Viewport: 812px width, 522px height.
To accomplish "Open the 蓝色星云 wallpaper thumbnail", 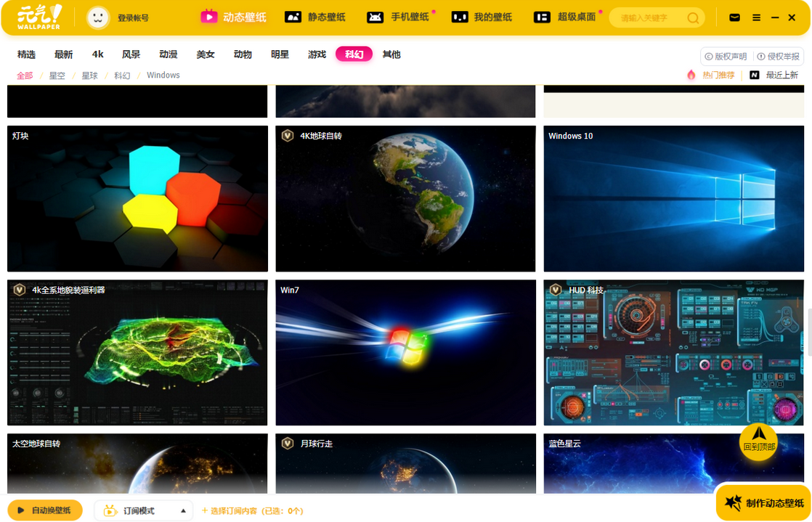I will (x=674, y=463).
